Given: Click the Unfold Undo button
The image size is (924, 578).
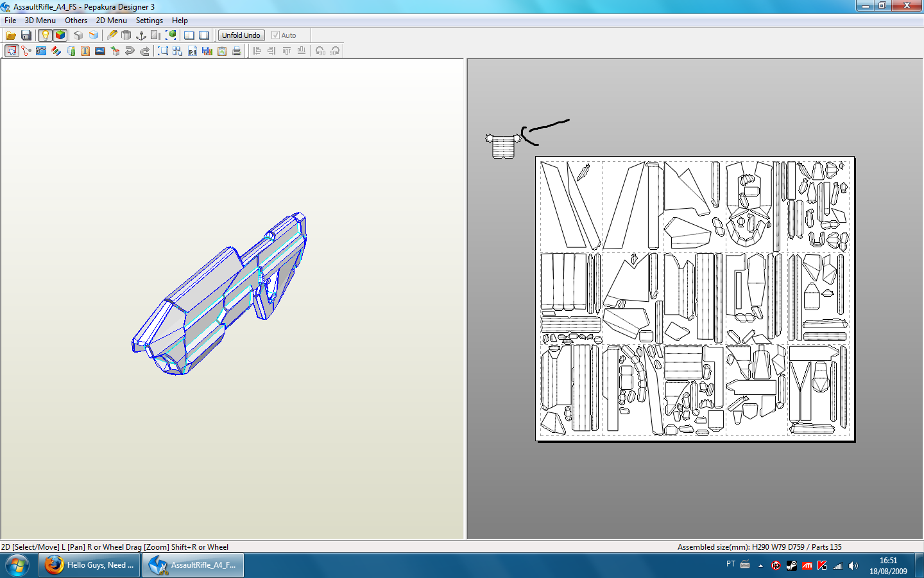Looking at the screenshot, I should (x=241, y=35).
